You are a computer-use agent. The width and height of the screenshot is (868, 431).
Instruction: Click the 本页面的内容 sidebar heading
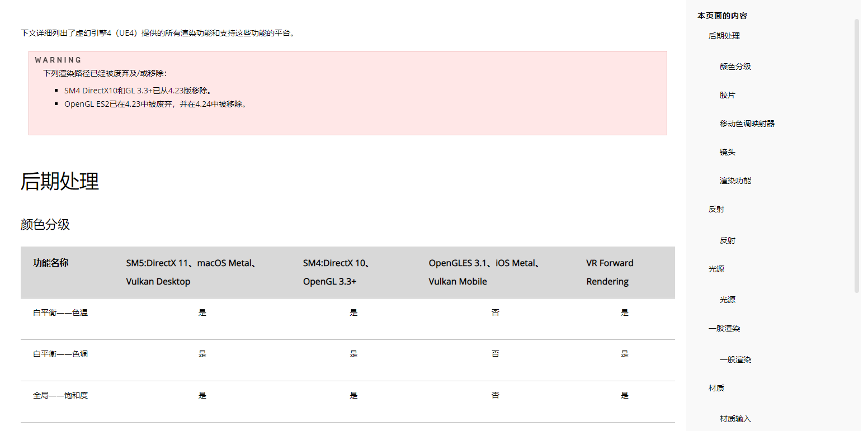[722, 16]
